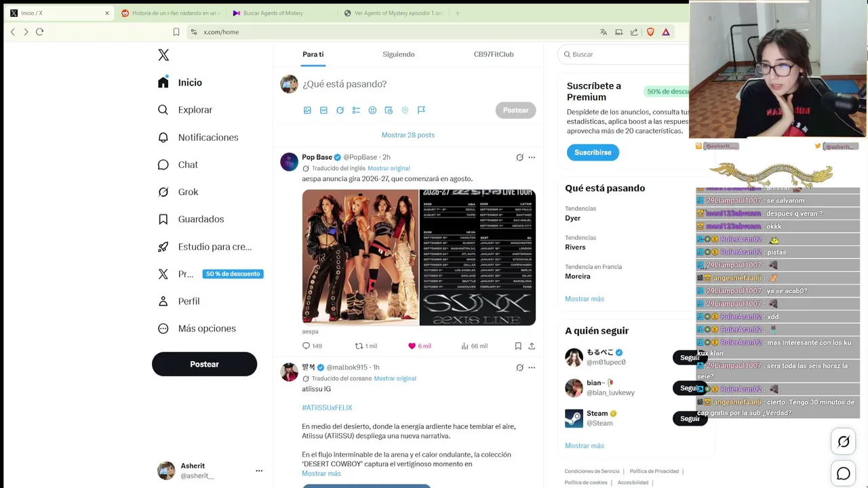Expand Mostrar más in malbok915 post
Screen dimensions: 868x488
(x=321, y=473)
